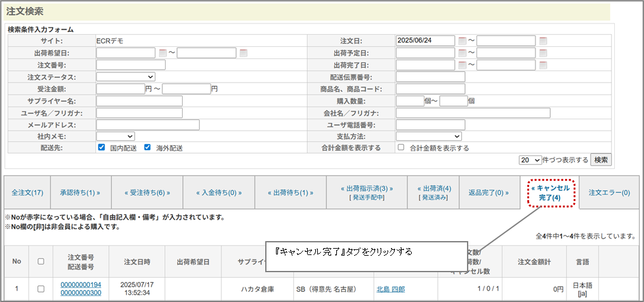Open the calendar for 出荷予定日 start date
This screenshot has width=644, height=302.
[x=462, y=53]
